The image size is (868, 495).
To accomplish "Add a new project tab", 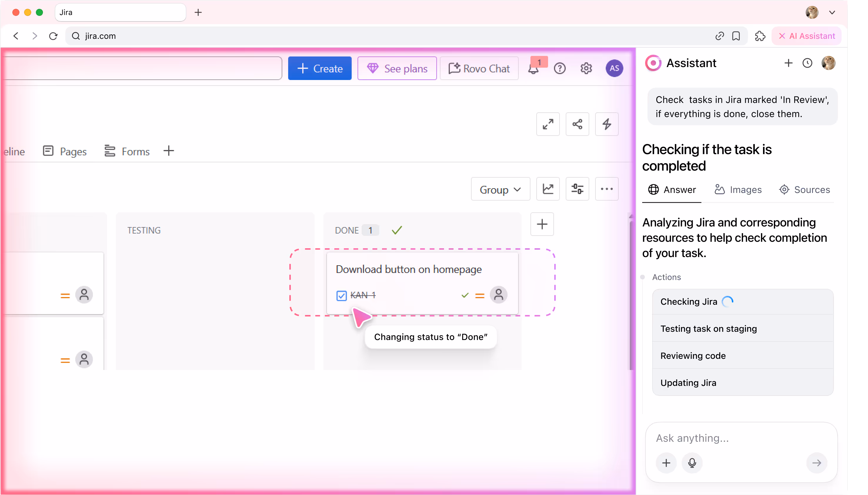I will tap(168, 151).
